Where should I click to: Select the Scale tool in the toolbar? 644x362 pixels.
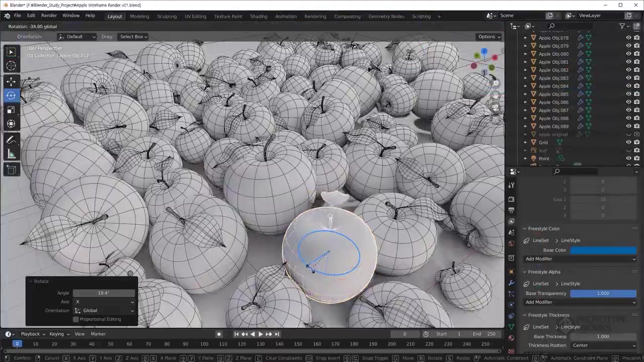[x=11, y=110]
